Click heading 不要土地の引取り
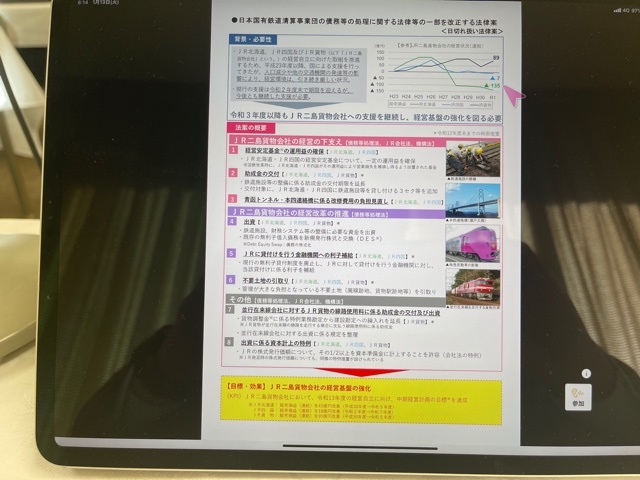 [265, 281]
